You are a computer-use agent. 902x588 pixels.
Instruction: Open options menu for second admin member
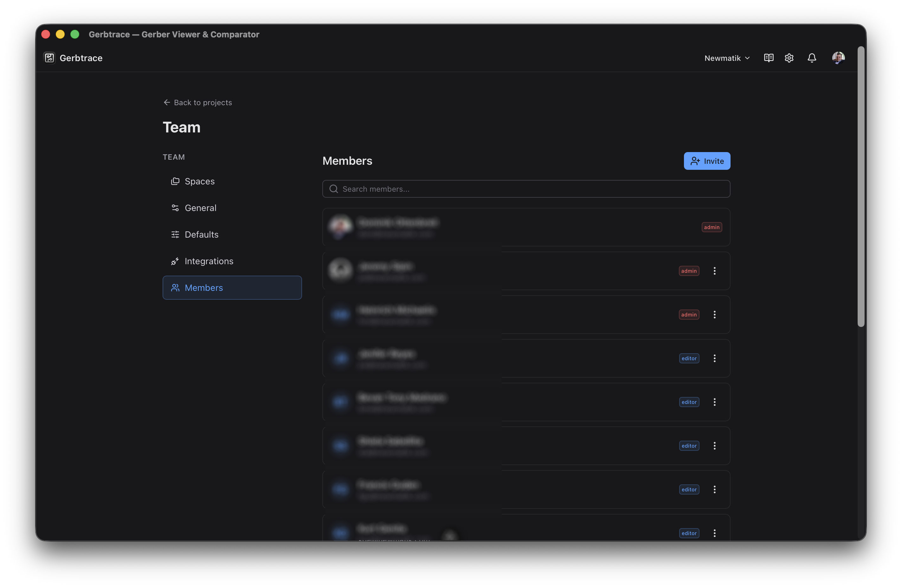[x=714, y=271]
